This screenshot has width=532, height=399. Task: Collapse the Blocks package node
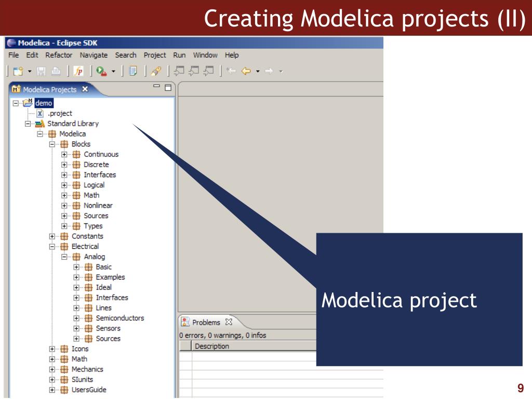[x=52, y=144]
